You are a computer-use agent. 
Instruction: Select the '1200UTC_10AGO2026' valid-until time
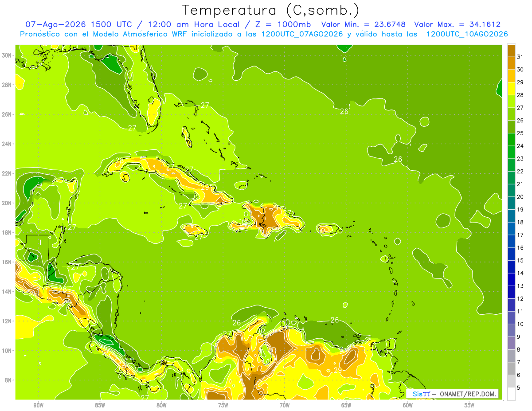pyautogui.click(x=467, y=34)
